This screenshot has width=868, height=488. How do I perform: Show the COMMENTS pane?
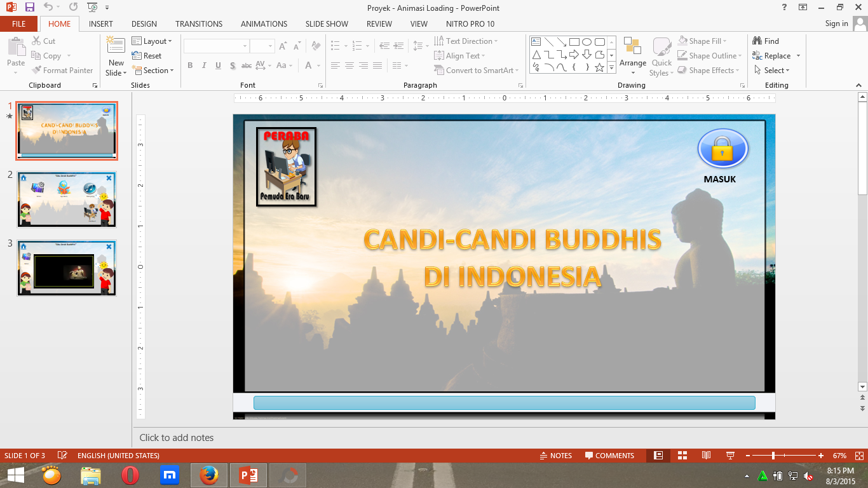pos(609,456)
